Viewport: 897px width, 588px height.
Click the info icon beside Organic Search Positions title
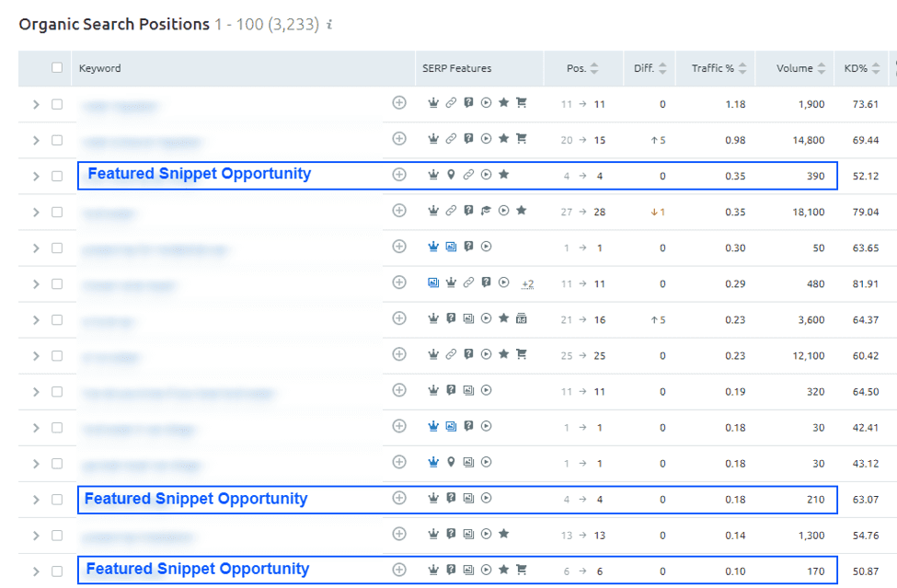click(x=329, y=25)
